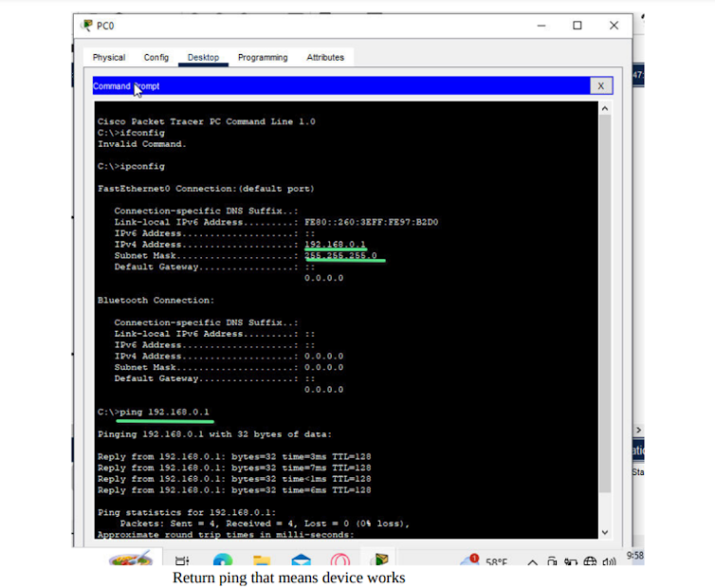The height and width of the screenshot is (588, 715).
Task: Switch to the Attributes tab
Action: [325, 58]
